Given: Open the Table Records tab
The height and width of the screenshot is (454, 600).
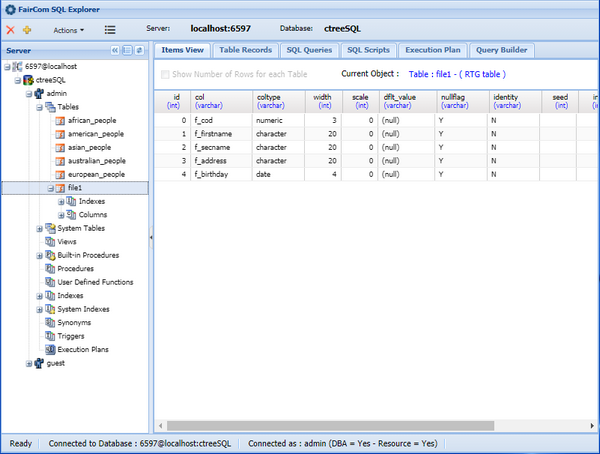Looking at the screenshot, I should pos(245,50).
